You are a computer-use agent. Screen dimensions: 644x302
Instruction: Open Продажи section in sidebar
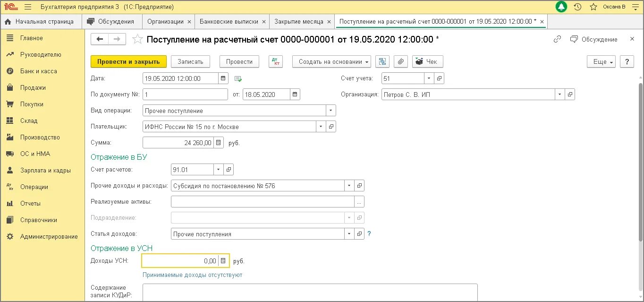pyautogui.click(x=33, y=88)
